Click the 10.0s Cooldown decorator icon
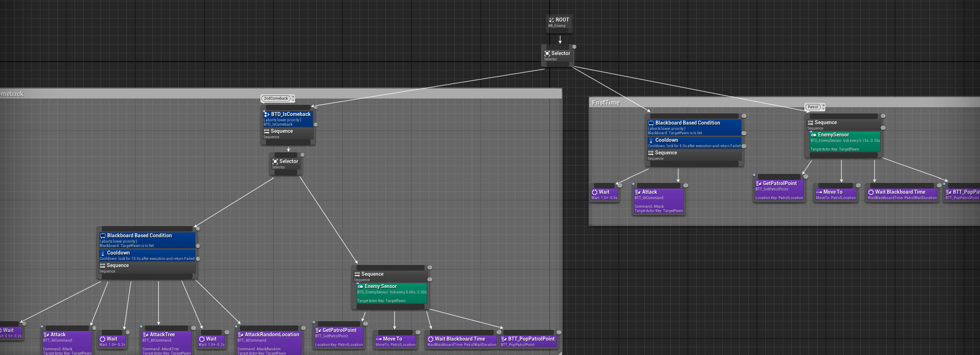Viewport: 980px width, 355px height. [102, 253]
